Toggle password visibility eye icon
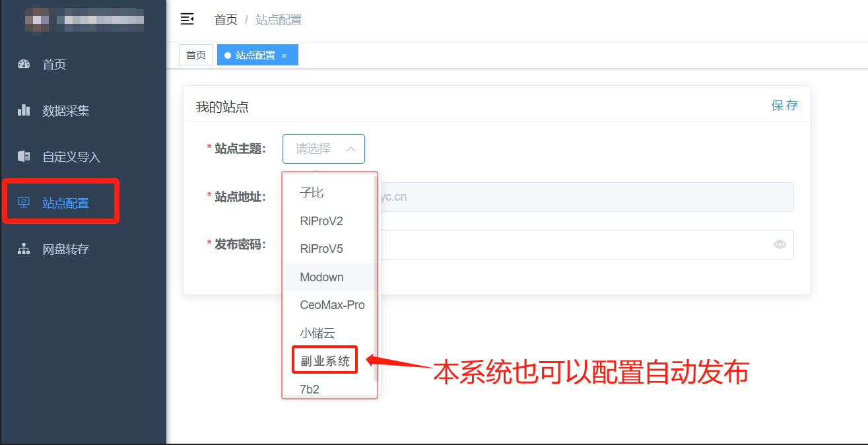Viewport: 868px width, 445px height. [x=780, y=244]
